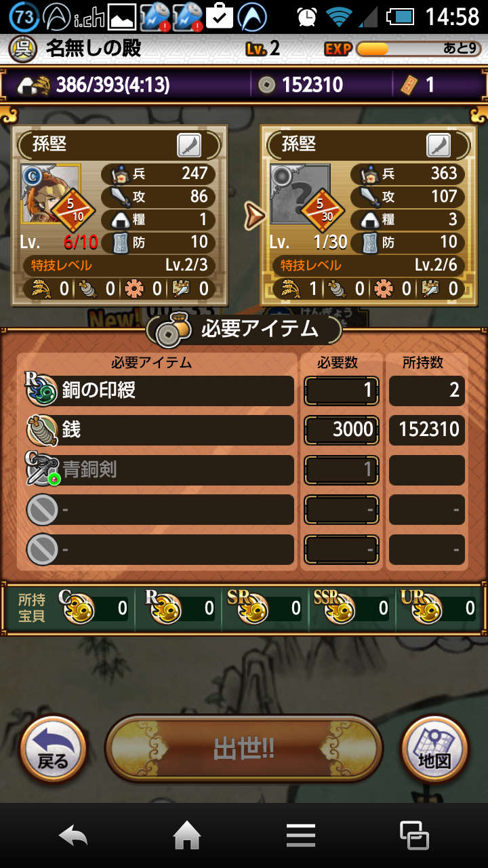Tap the player avatar badge beside 名無しの殿
Image resolution: width=488 pixels, height=868 pixels.
coord(24,48)
